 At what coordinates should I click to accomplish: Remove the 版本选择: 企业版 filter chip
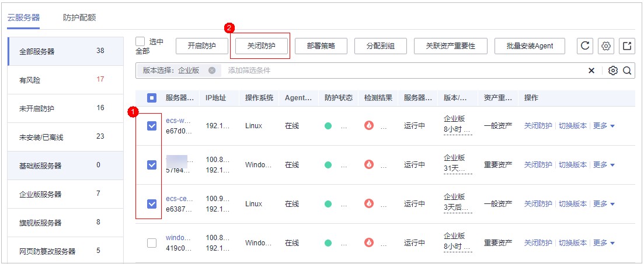212,71
